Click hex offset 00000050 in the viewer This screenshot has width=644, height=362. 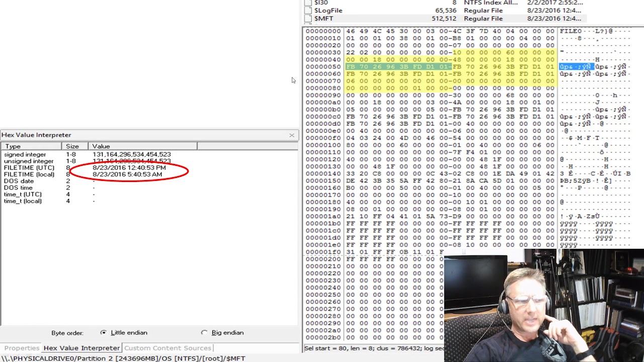pos(323,66)
